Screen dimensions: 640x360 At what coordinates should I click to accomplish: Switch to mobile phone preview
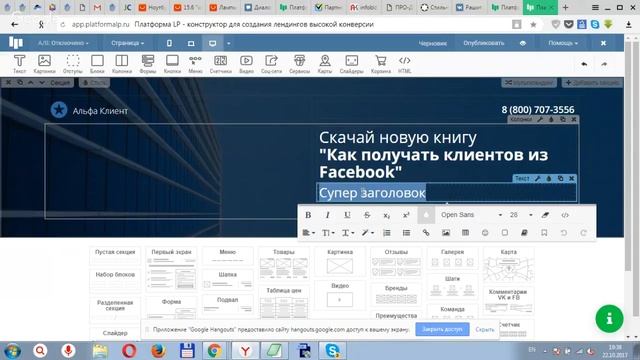169,43
